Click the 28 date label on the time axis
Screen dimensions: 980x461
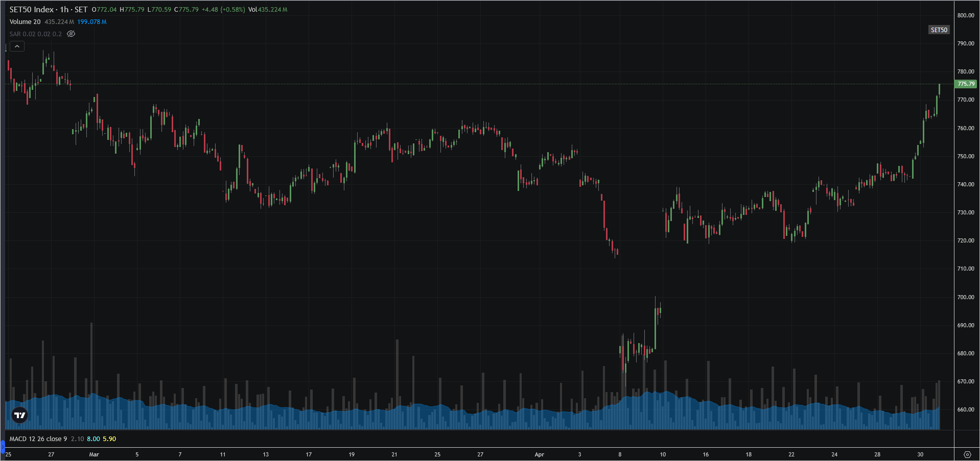tap(877, 454)
